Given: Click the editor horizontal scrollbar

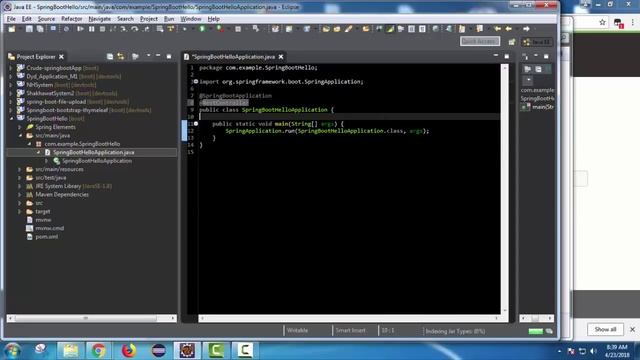Looking at the screenshot, I should 349,318.
